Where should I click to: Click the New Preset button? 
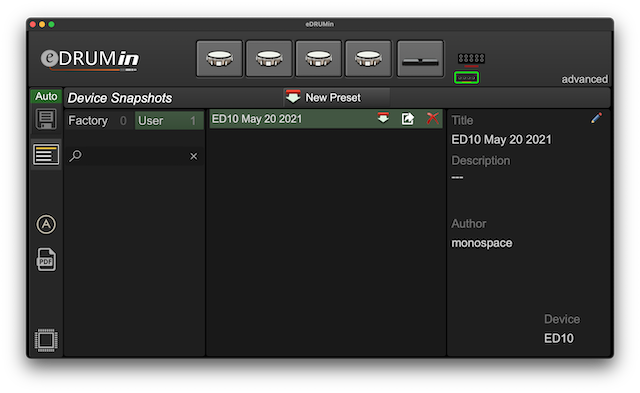(337, 98)
